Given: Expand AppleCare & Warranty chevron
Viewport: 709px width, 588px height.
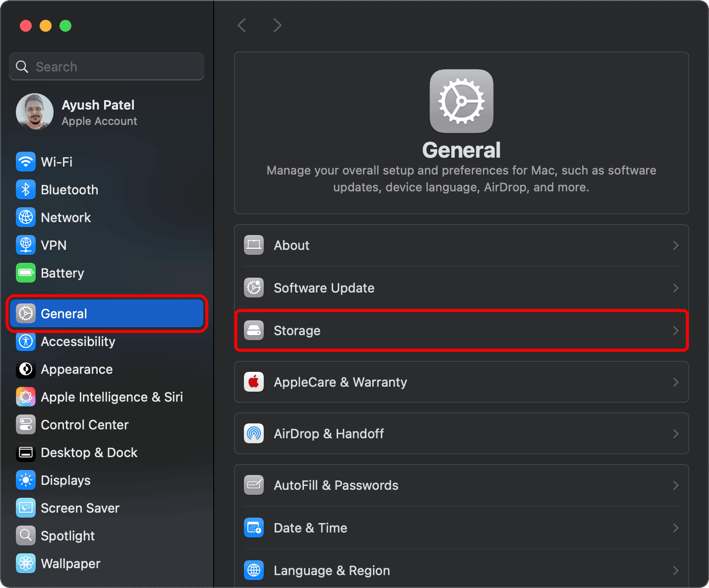Looking at the screenshot, I should coord(675,382).
